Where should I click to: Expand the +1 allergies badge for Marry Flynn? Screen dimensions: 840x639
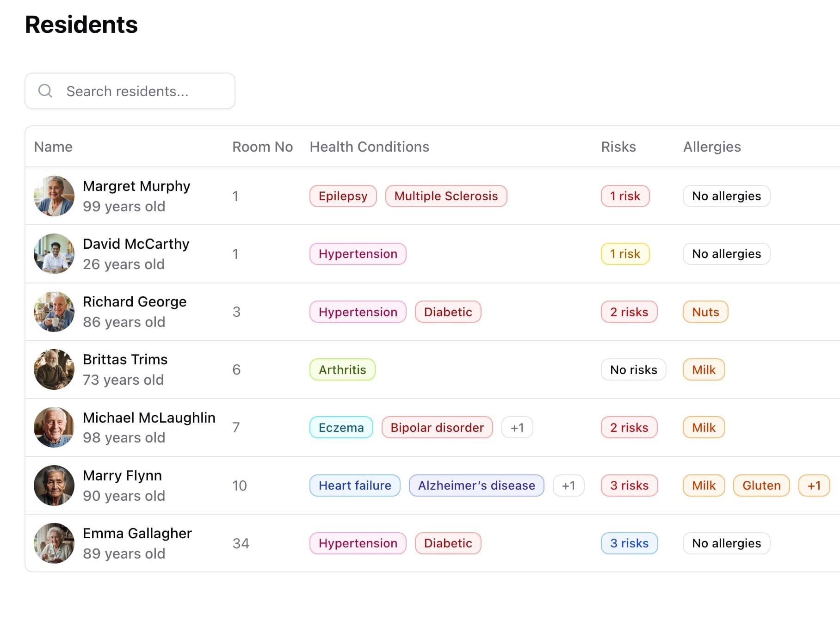[x=814, y=485]
